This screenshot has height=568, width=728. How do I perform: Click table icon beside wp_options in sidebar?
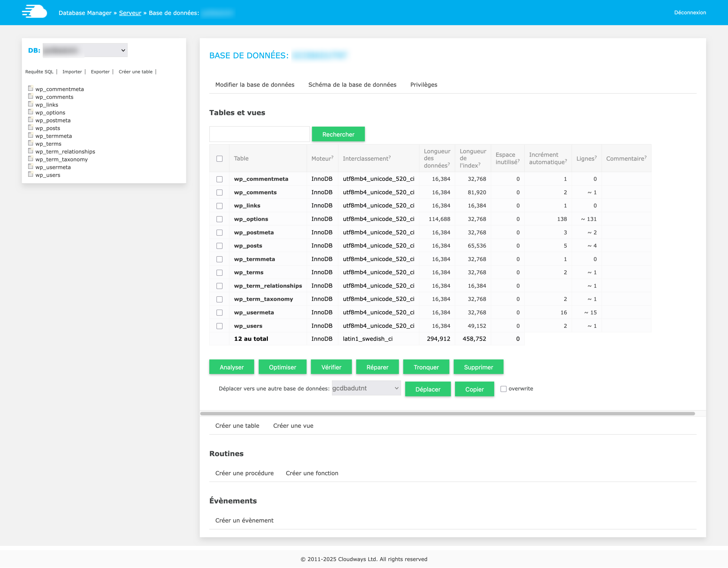coord(31,112)
